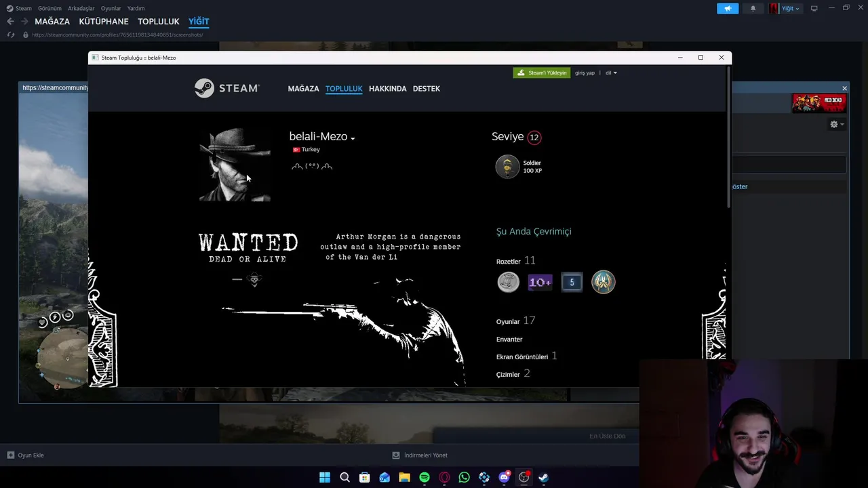Go to KÜTÜPHANE in main navigation

coord(104,22)
